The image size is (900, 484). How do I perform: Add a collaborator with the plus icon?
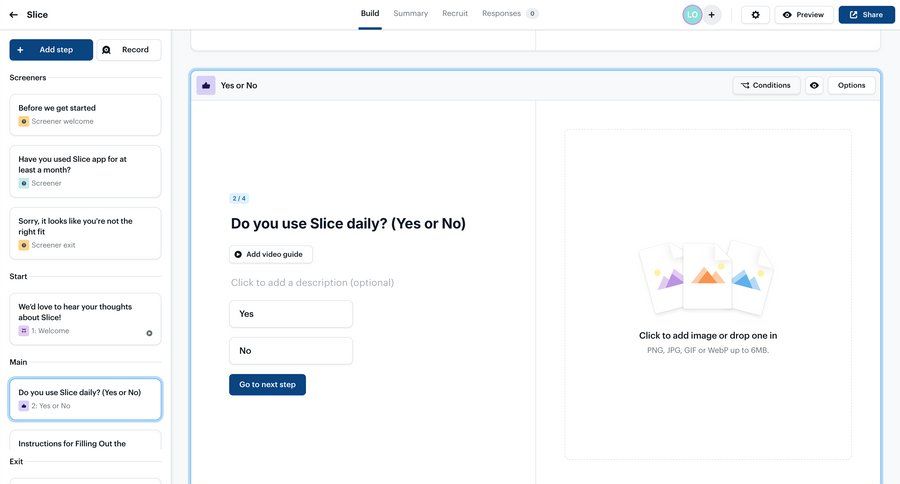click(712, 15)
